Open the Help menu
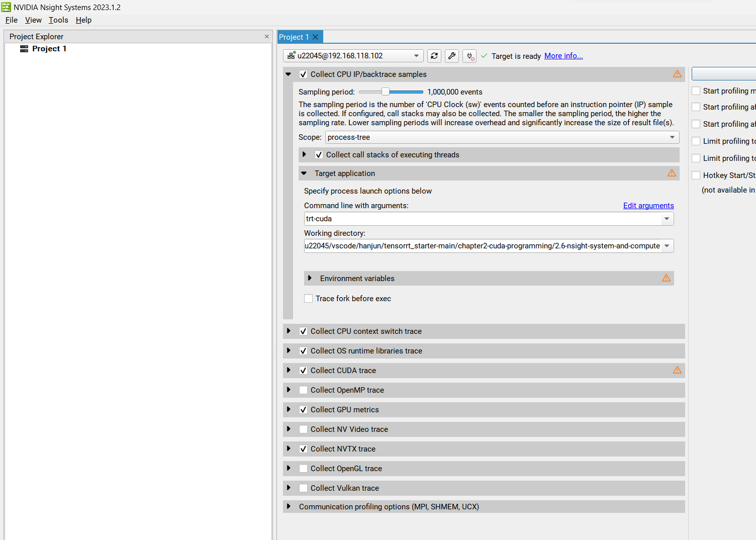The image size is (756, 540). (83, 20)
